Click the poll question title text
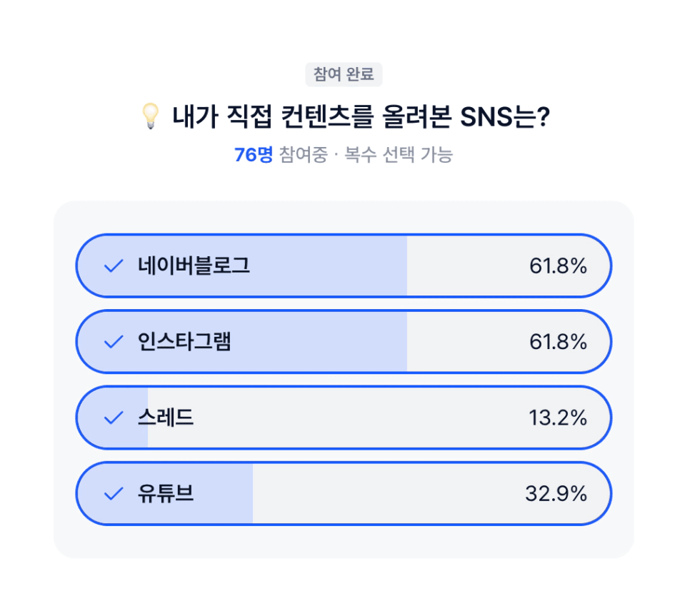700x606 pixels. coord(361,117)
